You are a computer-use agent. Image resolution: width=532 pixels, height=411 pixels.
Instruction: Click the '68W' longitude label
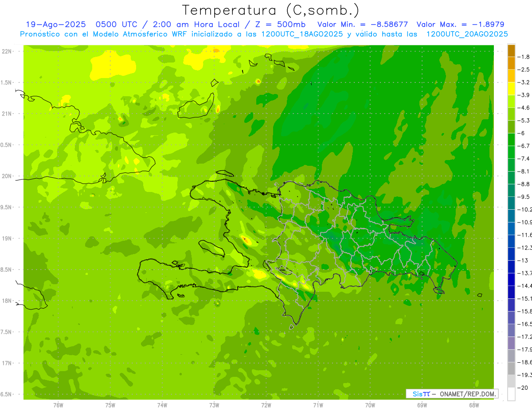tap(474, 405)
